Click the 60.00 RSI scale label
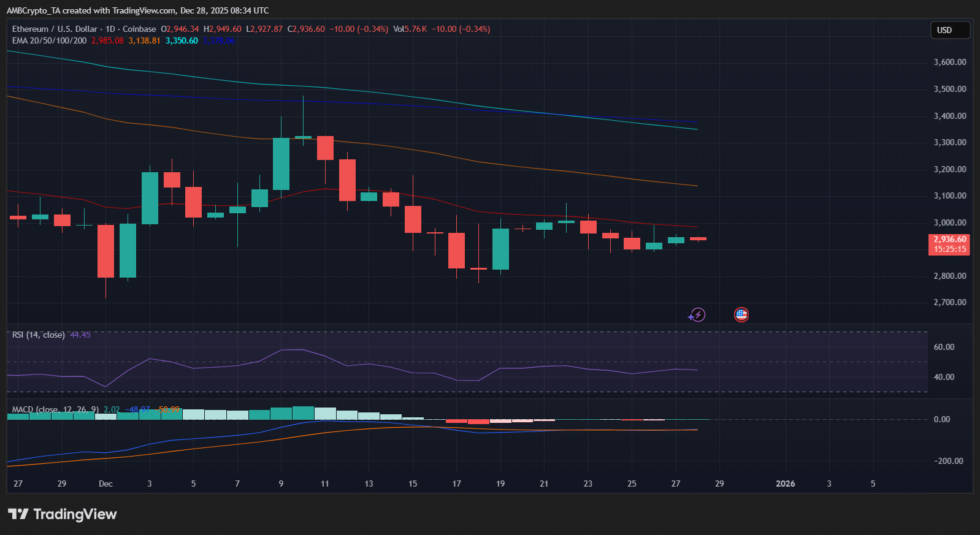Screen dimensions: 980x535 pos(944,347)
